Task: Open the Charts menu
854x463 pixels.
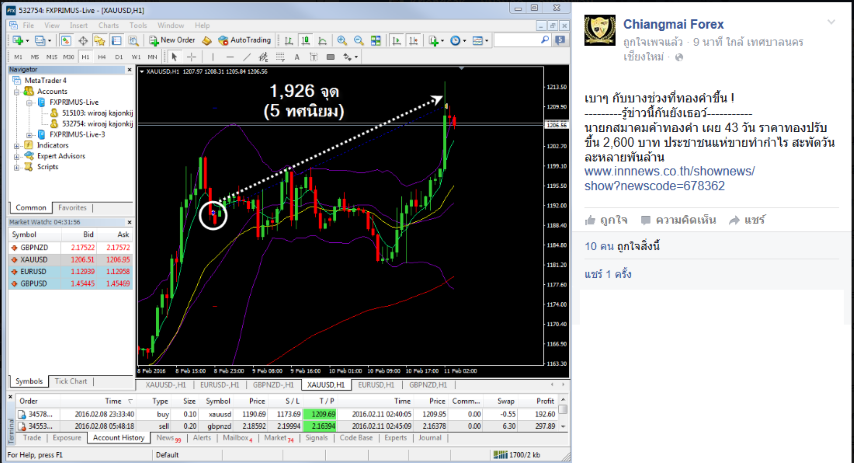Action: (108, 26)
